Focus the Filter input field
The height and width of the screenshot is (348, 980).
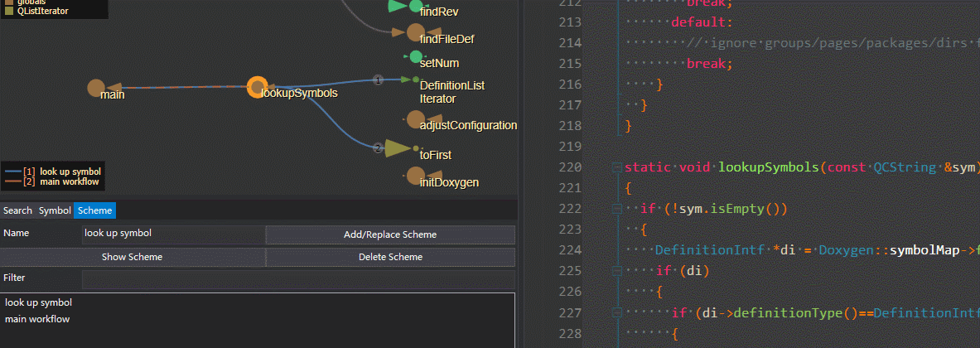pos(298,279)
